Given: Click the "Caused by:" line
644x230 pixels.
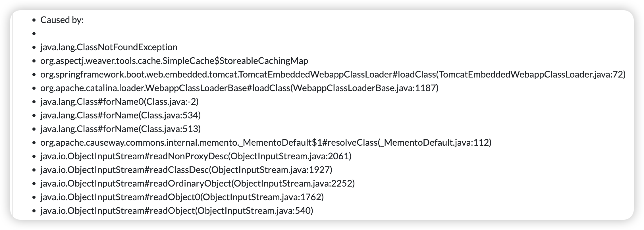Looking at the screenshot, I should pyautogui.click(x=62, y=20).
